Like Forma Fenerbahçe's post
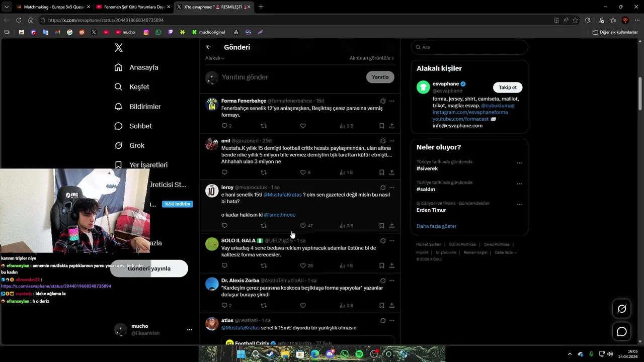Screen dimensions: 644x362 click(303, 126)
